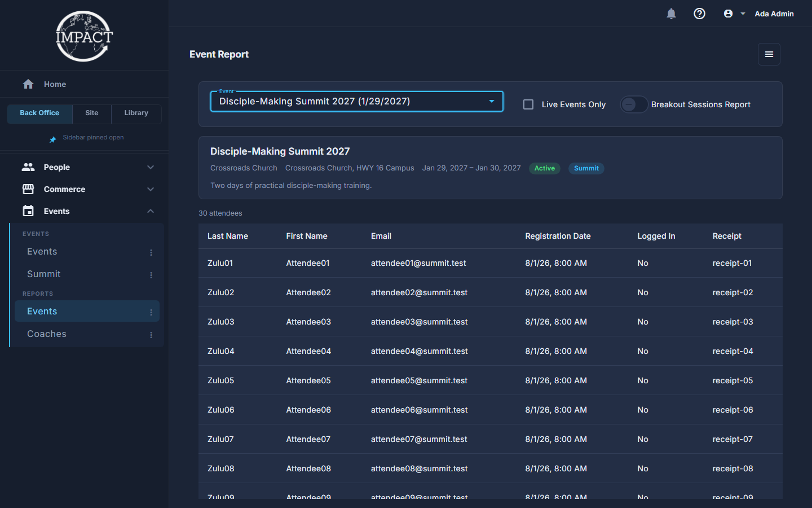Click the Logged In column header
This screenshot has width=812, height=508.
[x=656, y=236]
